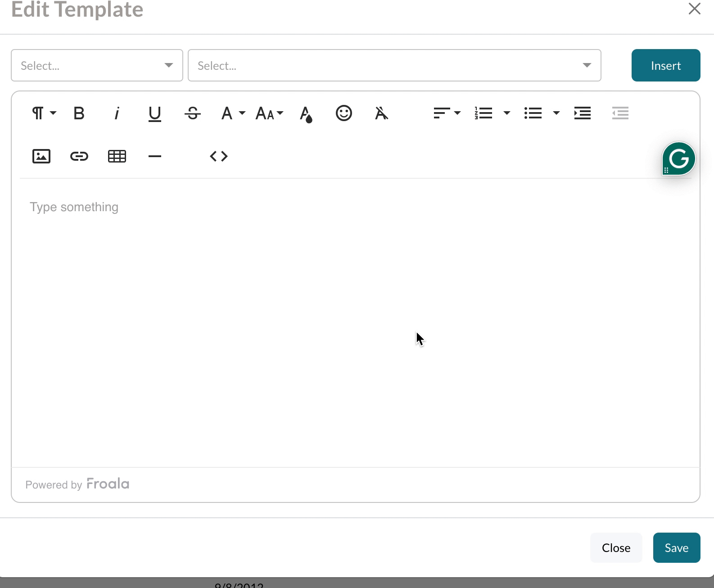Insert a table

tap(117, 156)
